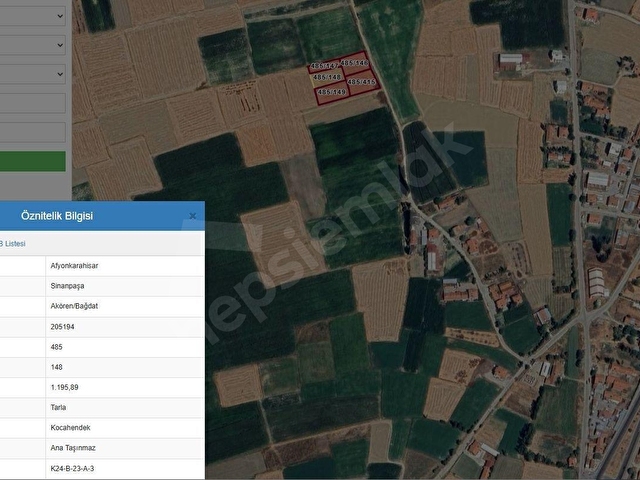This screenshot has height=480, width=640.
Task: Click the 485 cell in the attribute table
Action: tap(125, 347)
